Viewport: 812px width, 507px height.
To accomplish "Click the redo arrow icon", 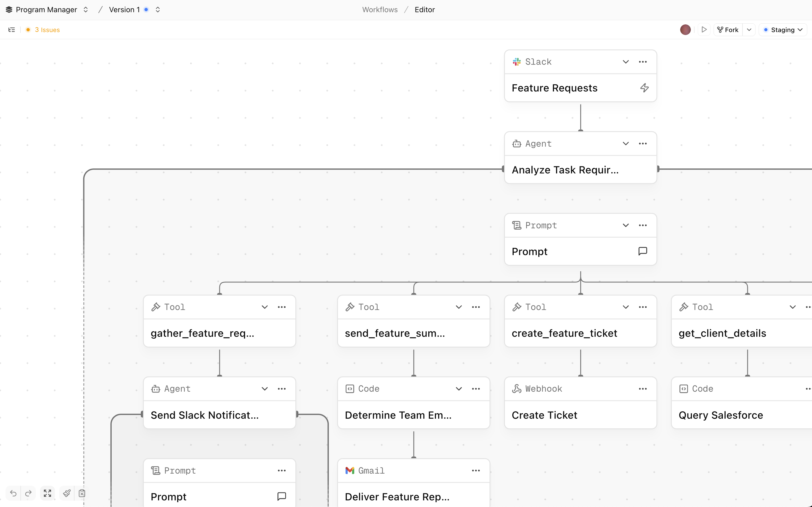I will pyautogui.click(x=28, y=493).
